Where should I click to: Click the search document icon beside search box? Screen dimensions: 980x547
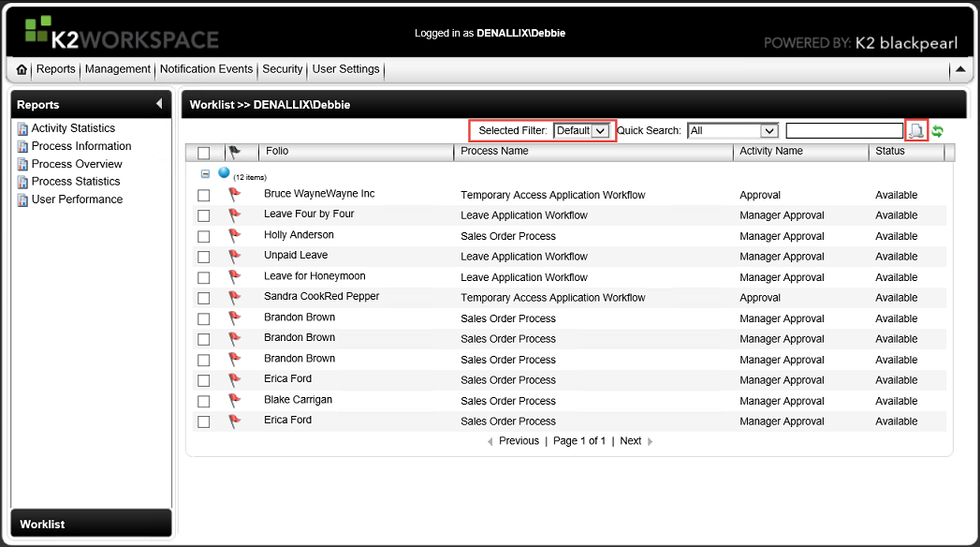click(x=916, y=131)
